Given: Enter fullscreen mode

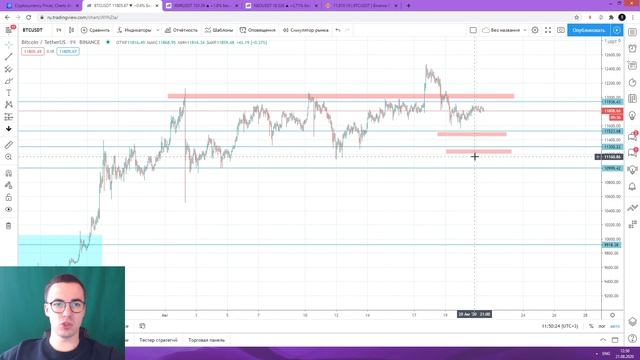Looking at the screenshot, I should [x=548, y=30].
